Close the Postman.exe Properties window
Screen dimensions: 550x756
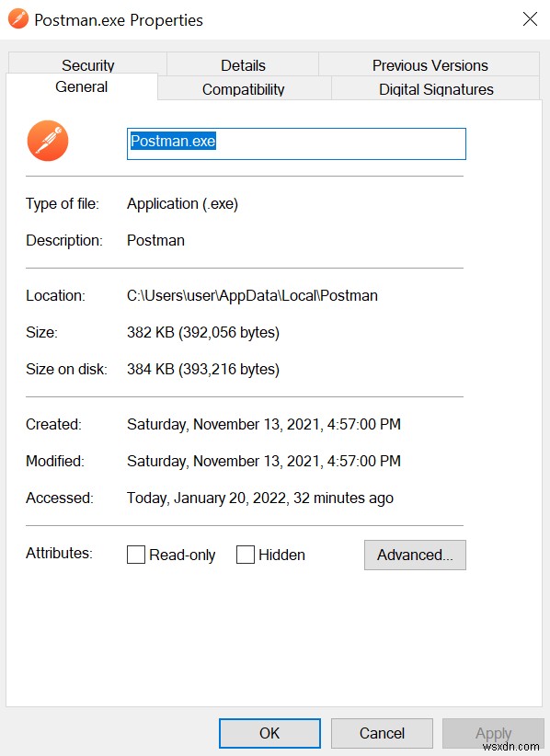point(530,18)
